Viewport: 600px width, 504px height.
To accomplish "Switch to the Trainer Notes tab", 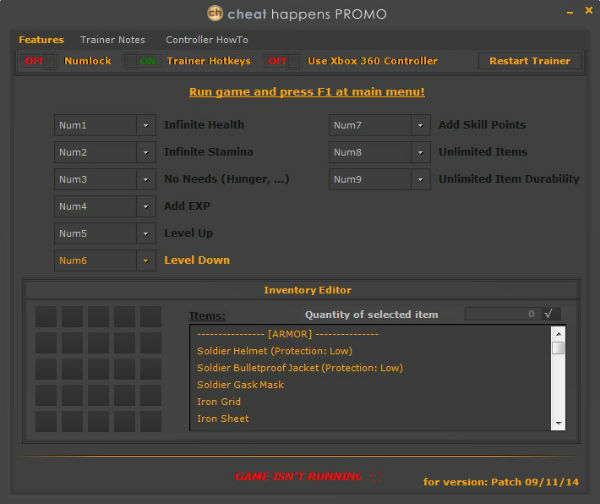I will click(112, 40).
